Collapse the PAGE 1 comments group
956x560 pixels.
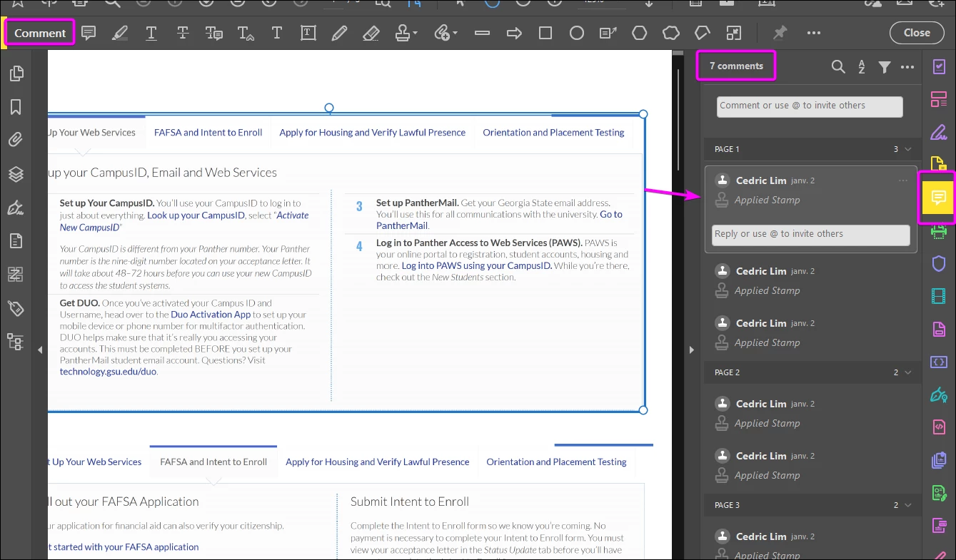pyautogui.click(x=908, y=149)
